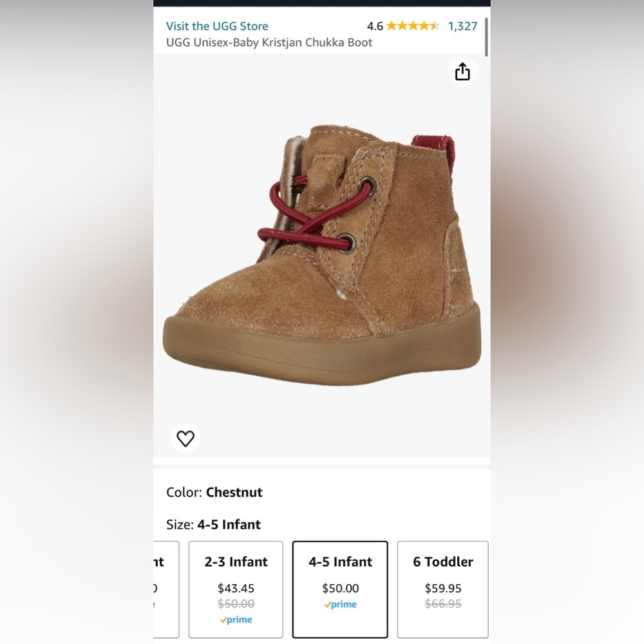Click the $50.00 price under 4-5 Infant
Screen dimensions: 644x644
340,588
